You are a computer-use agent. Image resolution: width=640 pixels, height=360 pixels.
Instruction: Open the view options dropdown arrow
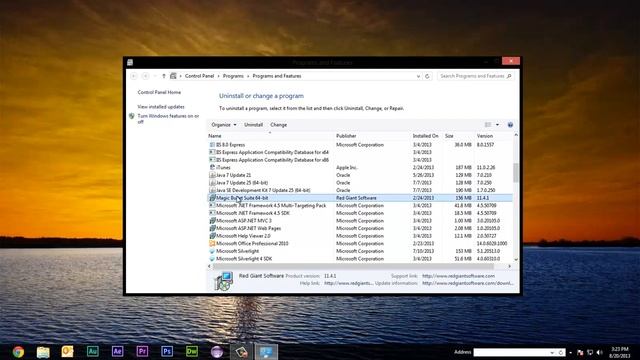(x=497, y=125)
